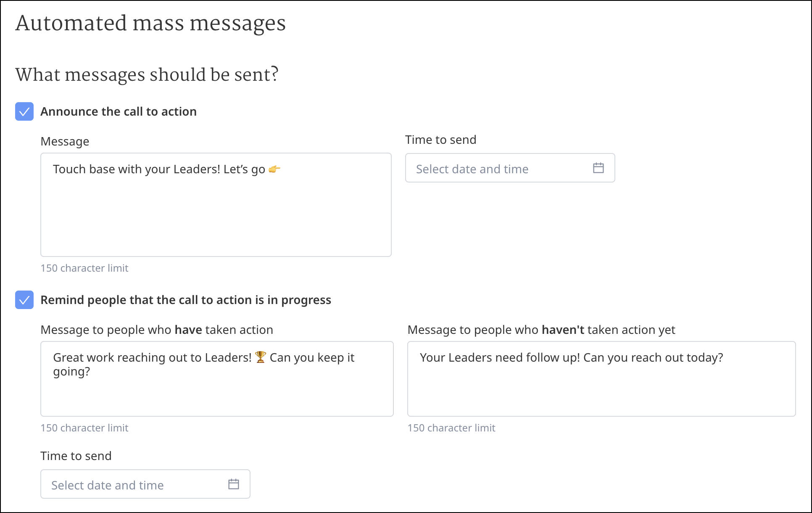The width and height of the screenshot is (812, 513).
Task: Click the calendar icon in the reminder Time to send field
Action: pyautogui.click(x=233, y=484)
